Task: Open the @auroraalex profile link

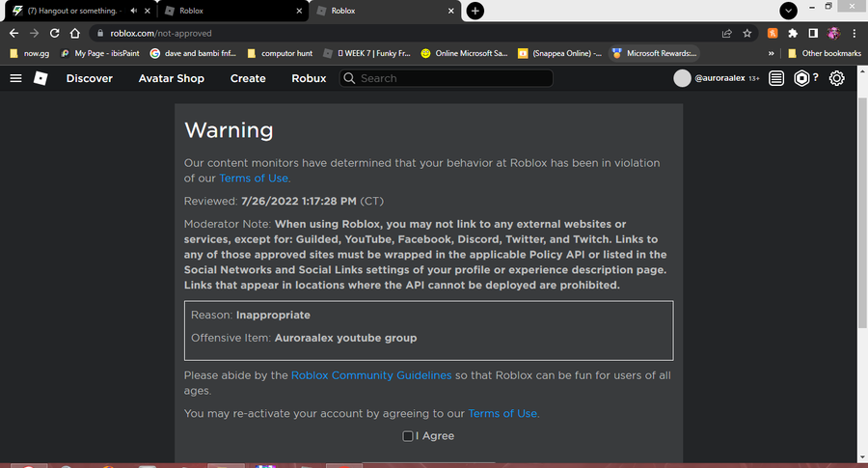Action: coord(719,78)
